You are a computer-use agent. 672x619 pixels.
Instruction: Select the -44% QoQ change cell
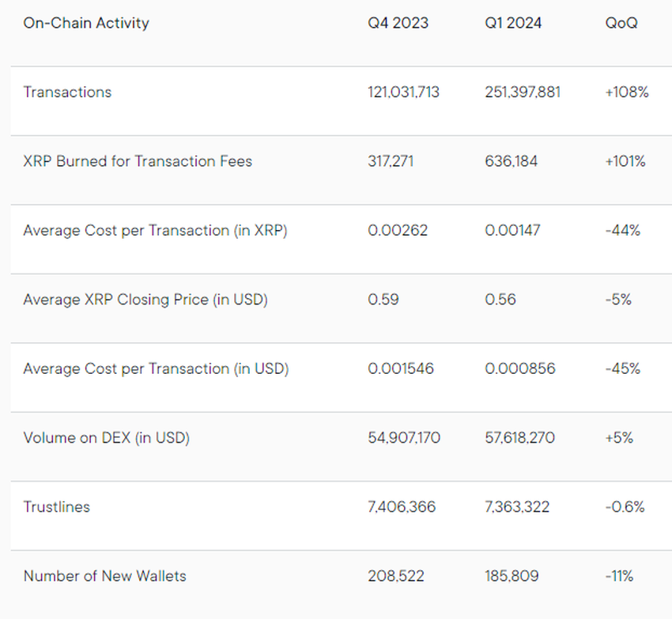point(623,231)
